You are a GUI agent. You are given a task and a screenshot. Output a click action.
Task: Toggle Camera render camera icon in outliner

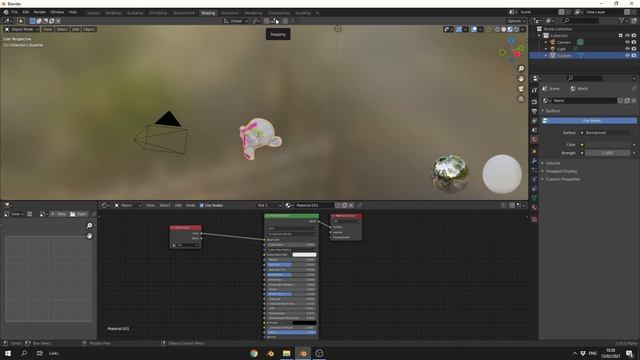(633, 42)
